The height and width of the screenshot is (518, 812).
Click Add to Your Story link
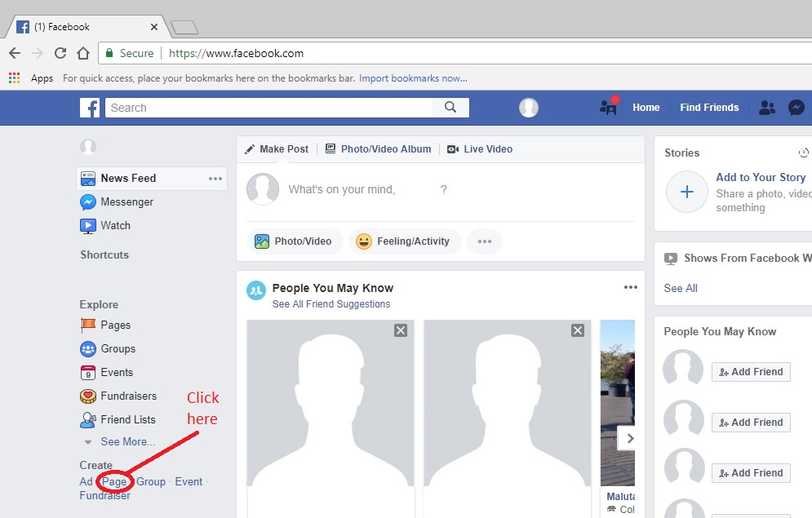click(x=761, y=177)
